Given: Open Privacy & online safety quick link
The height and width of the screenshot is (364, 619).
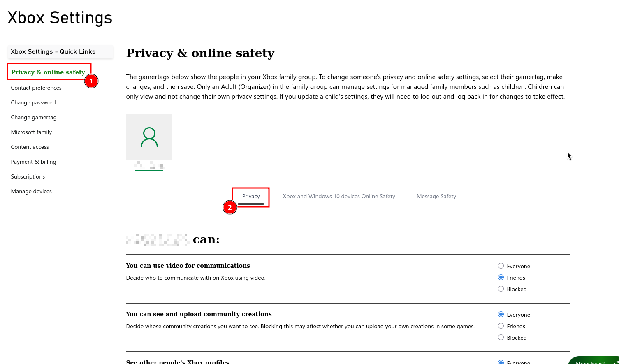Looking at the screenshot, I should [48, 72].
